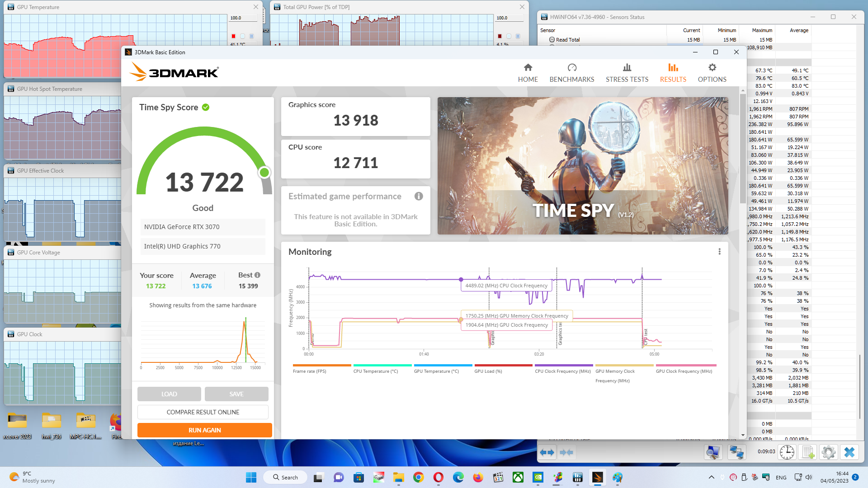Open HWiNFO sensor settings gear icon
The width and height of the screenshot is (868, 488).
(x=828, y=452)
